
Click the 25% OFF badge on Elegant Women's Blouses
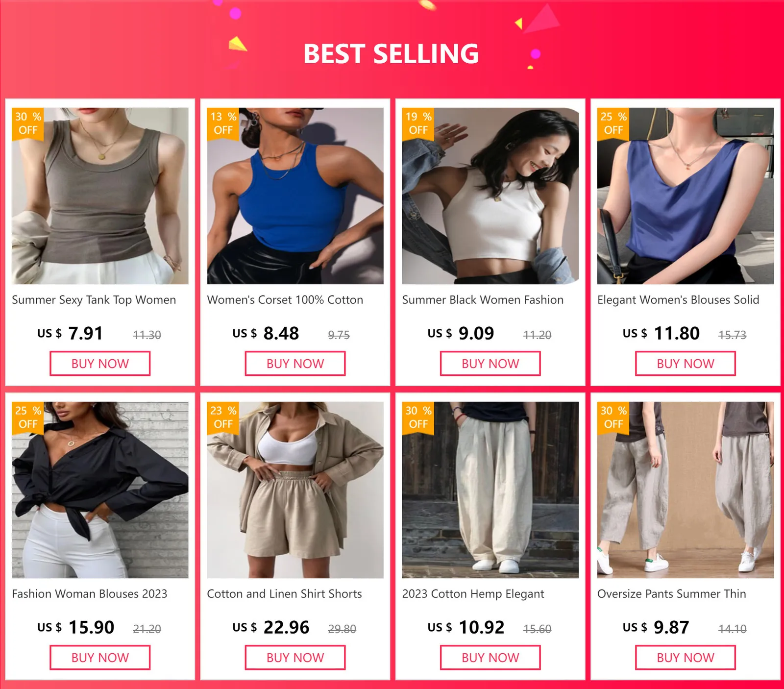point(613,123)
